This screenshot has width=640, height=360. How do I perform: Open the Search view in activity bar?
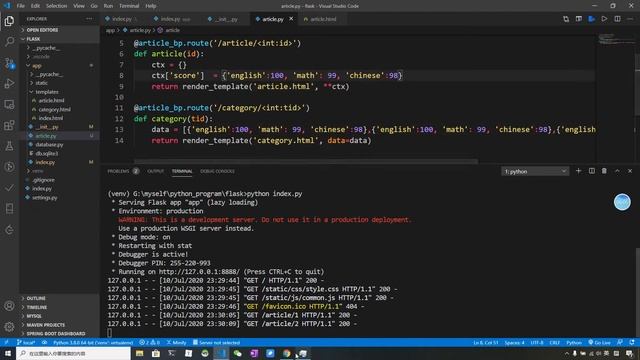pyautogui.click(x=9, y=42)
